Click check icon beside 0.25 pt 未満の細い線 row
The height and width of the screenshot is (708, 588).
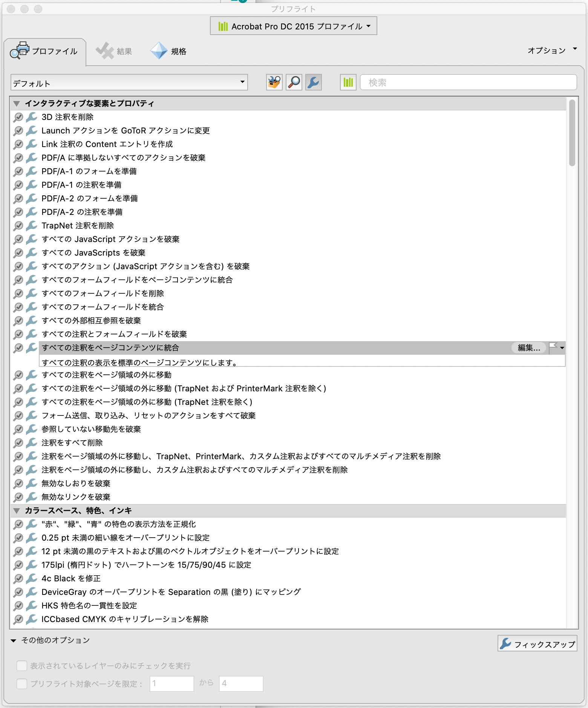[x=18, y=538]
